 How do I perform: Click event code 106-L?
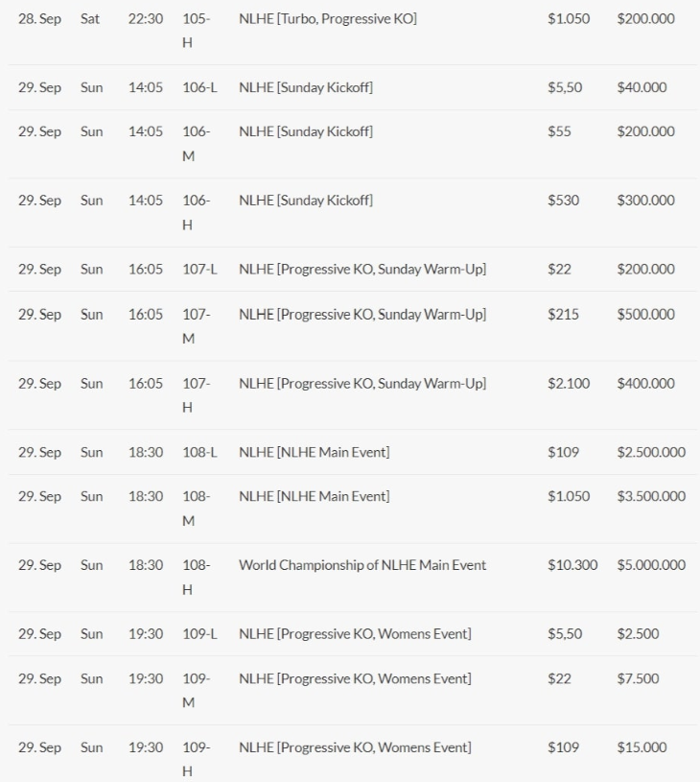pos(199,87)
